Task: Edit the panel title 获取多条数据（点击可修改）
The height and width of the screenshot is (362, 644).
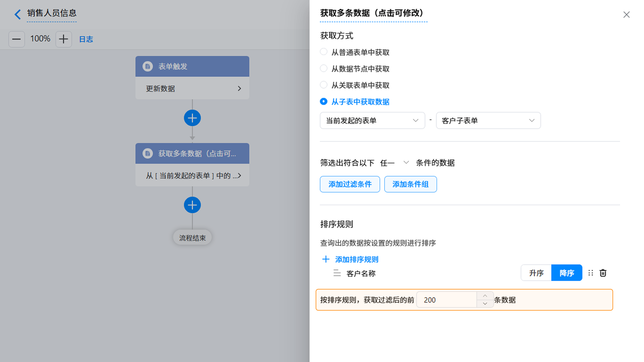Action: (x=373, y=13)
